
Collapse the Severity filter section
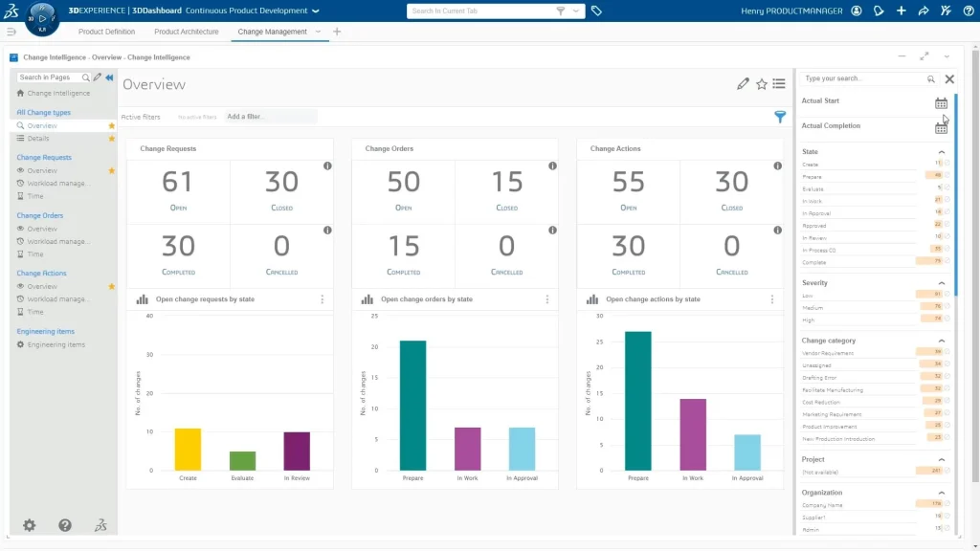click(941, 283)
